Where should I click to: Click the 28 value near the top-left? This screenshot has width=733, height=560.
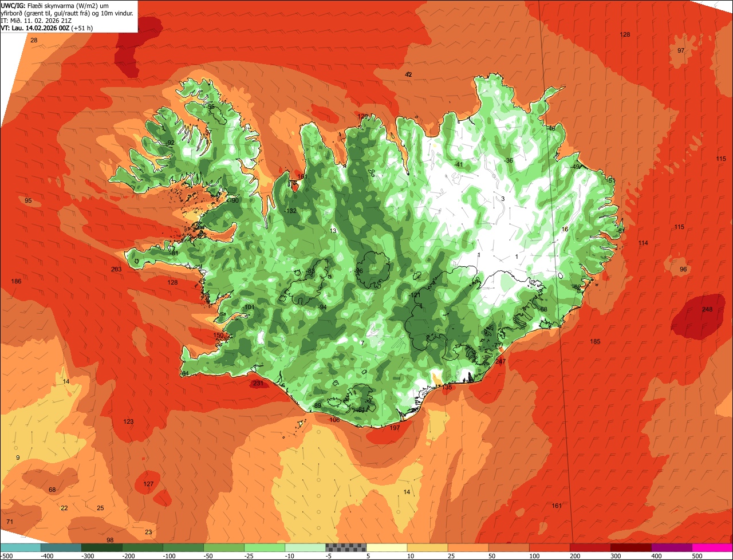tap(34, 40)
